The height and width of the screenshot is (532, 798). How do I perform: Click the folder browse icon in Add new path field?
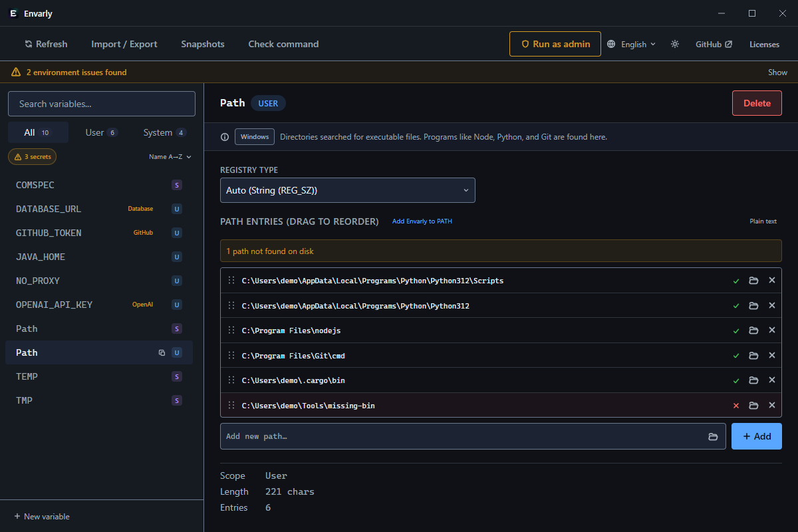click(x=713, y=436)
